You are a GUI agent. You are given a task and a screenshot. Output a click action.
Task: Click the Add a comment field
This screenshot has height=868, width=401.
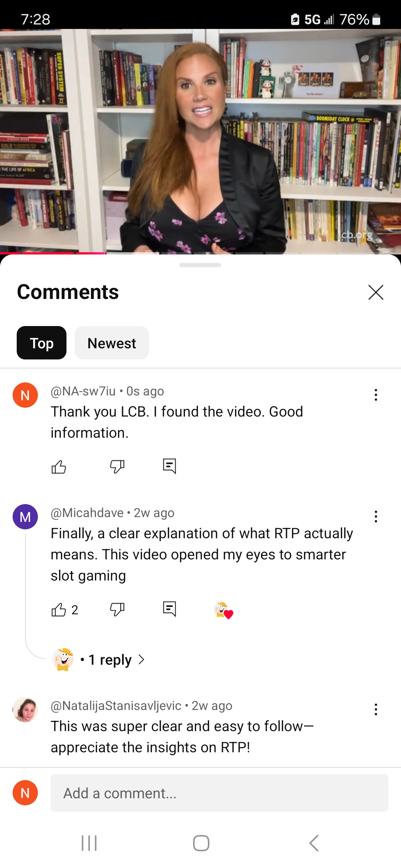coord(219,793)
